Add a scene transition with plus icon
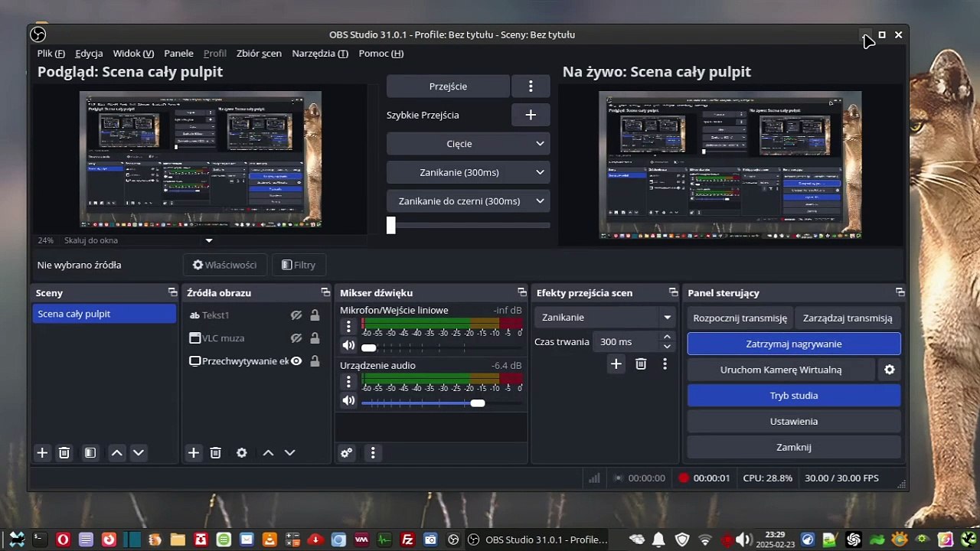Screen dimensions: 980x551 pyautogui.click(x=616, y=364)
